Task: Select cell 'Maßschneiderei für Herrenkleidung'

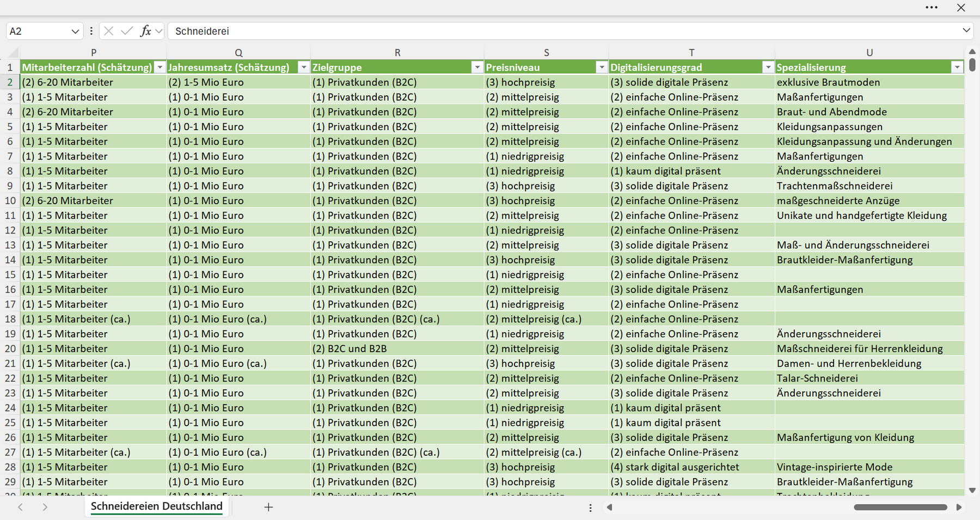Action: pyautogui.click(x=869, y=349)
